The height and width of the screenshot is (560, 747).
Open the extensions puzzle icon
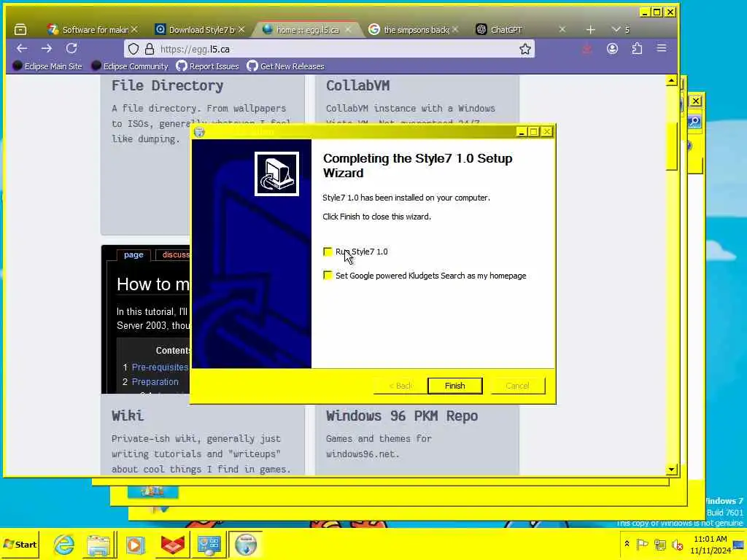637,49
